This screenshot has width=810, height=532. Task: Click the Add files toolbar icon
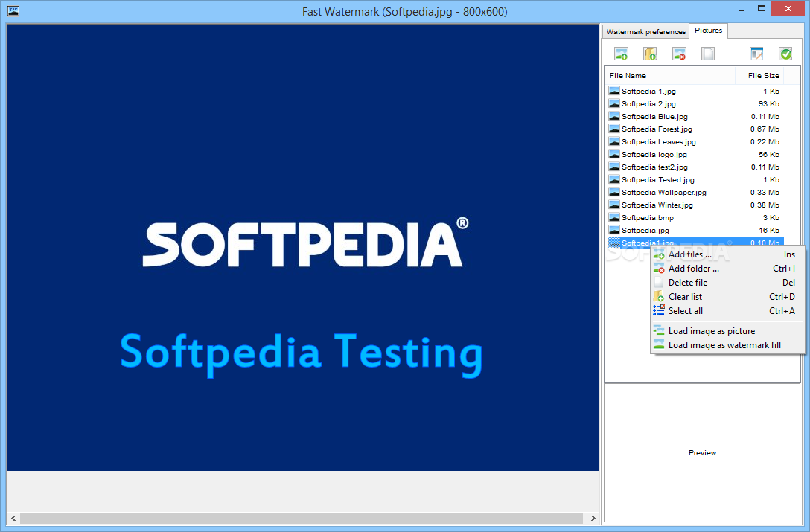[621, 54]
